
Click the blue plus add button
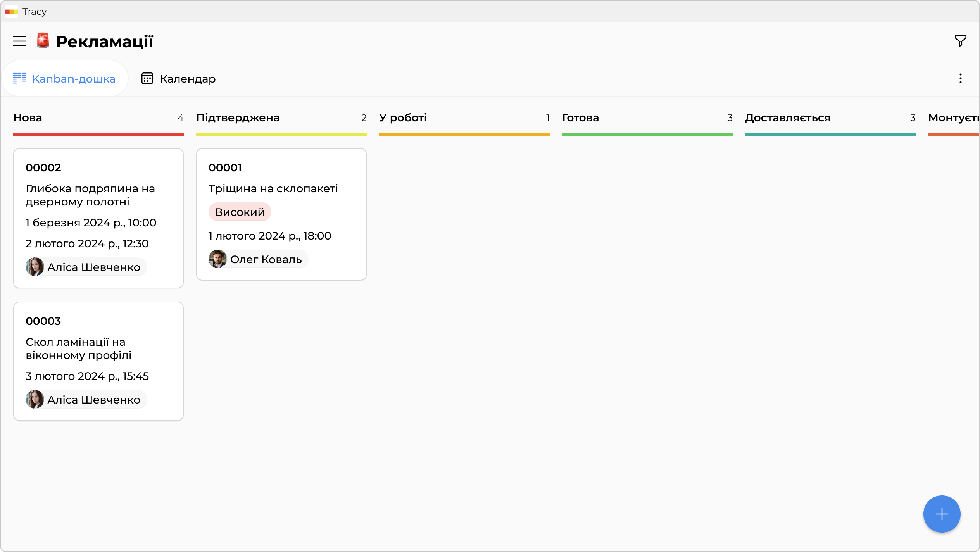pyautogui.click(x=942, y=514)
